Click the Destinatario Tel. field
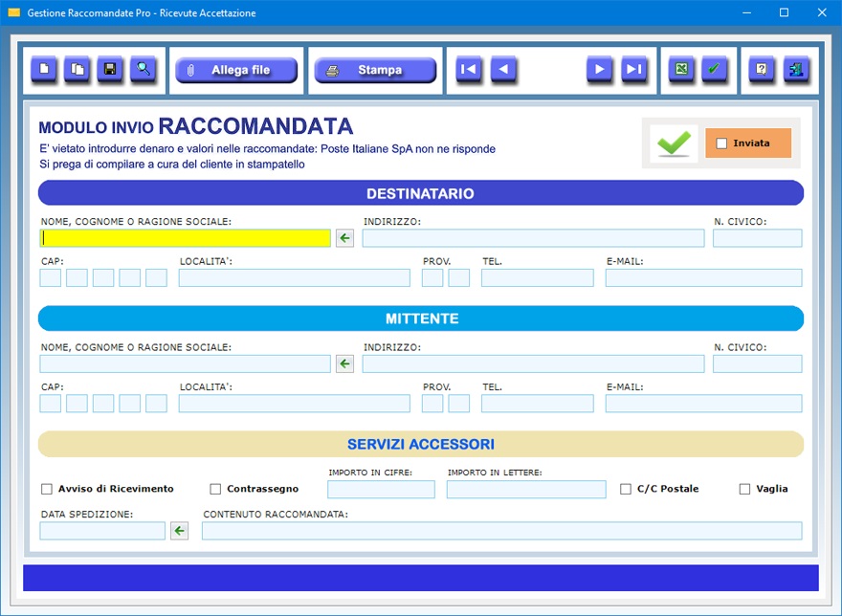 pos(538,277)
